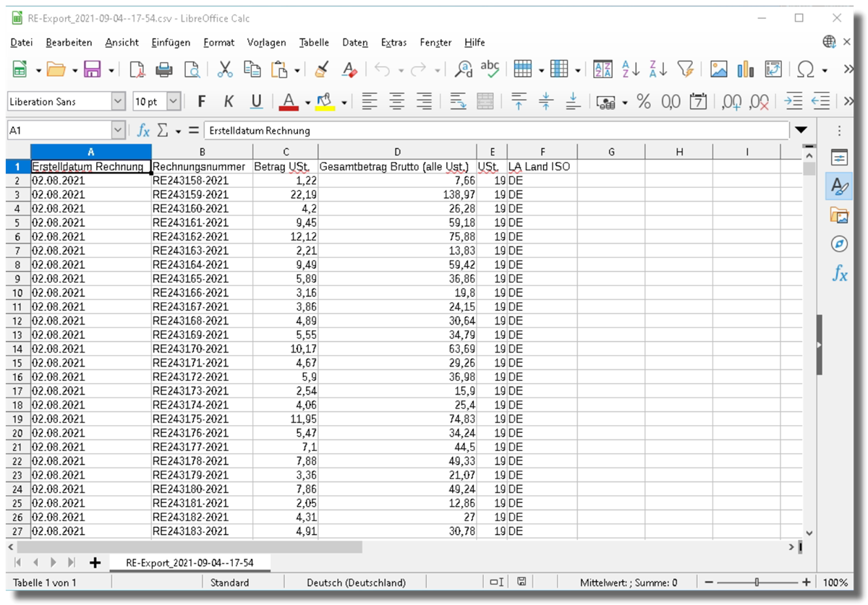Click the AutoFilter funnel icon
This screenshot has width=868, height=605.
click(x=685, y=69)
